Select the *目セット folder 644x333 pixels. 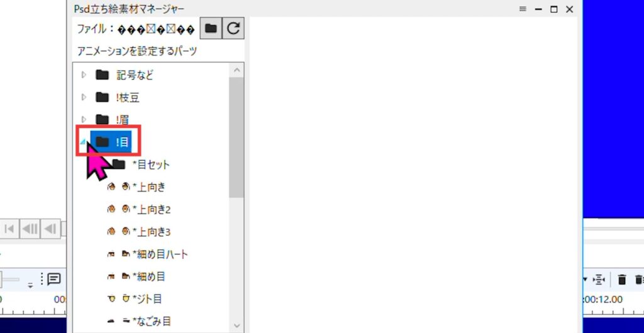point(151,165)
